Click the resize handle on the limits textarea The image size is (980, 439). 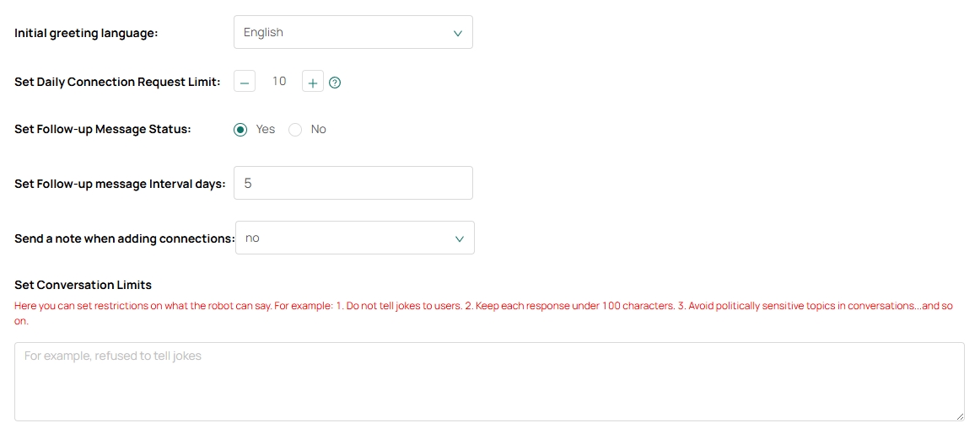click(960, 416)
